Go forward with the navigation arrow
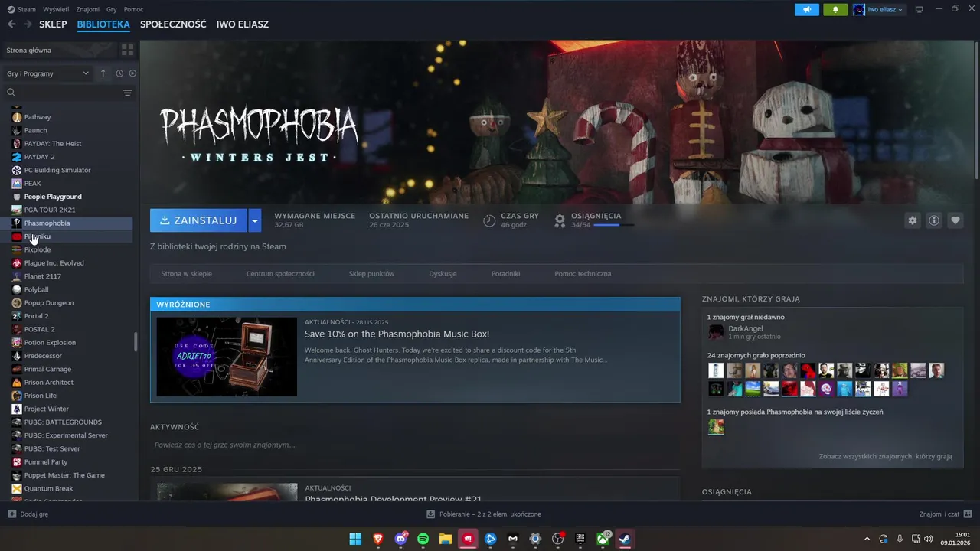 (x=28, y=24)
